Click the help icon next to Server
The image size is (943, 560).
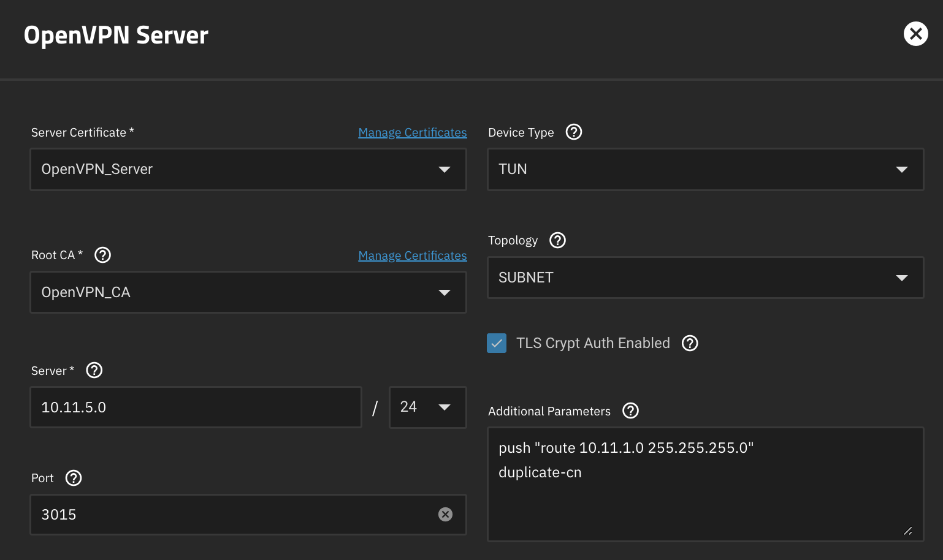click(94, 370)
